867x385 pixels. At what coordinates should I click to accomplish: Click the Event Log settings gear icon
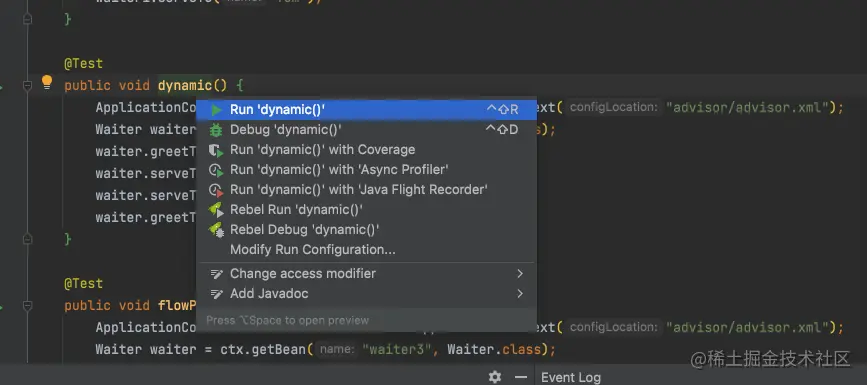(x=495, y=377)
